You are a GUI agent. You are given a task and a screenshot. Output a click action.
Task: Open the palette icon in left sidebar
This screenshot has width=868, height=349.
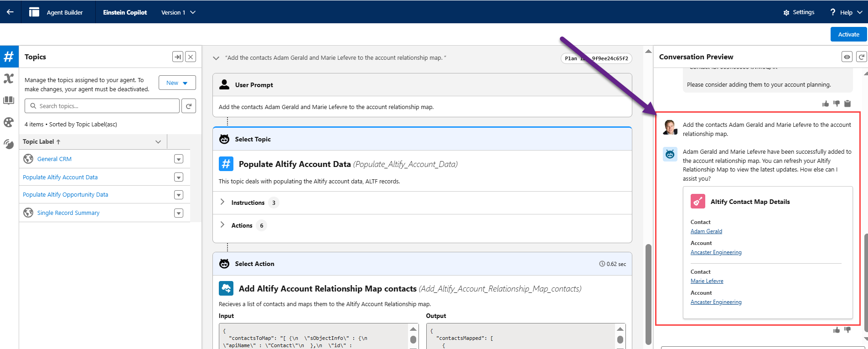point(9,122)
